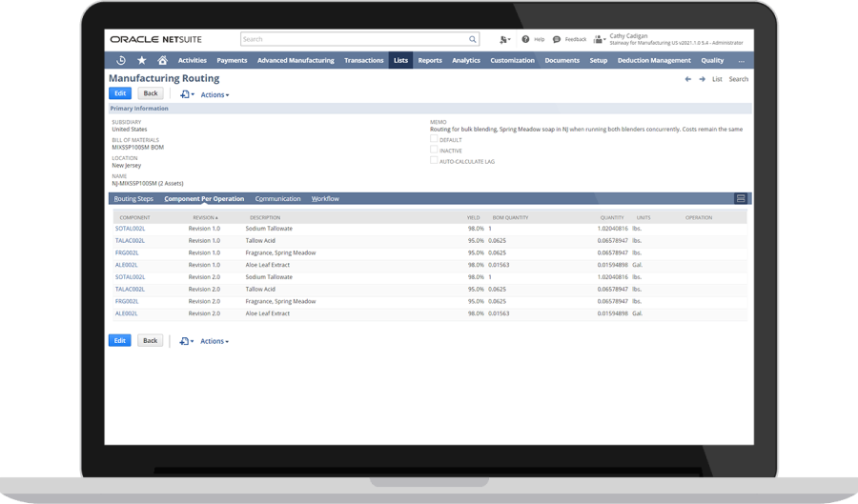Image resolution: width=858 pixels, height=504 pixels.
Task: Switch to the Communication tab
Action: 278,198
